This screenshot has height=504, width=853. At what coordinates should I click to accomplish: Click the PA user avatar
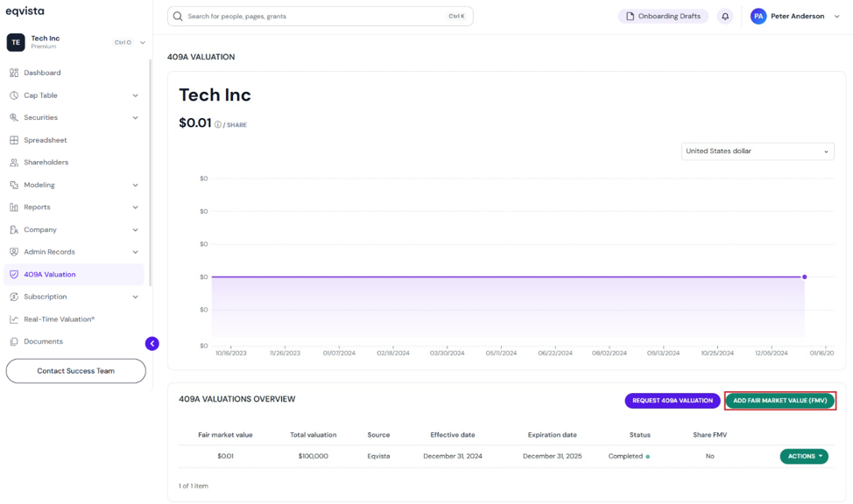coord(758,17)
